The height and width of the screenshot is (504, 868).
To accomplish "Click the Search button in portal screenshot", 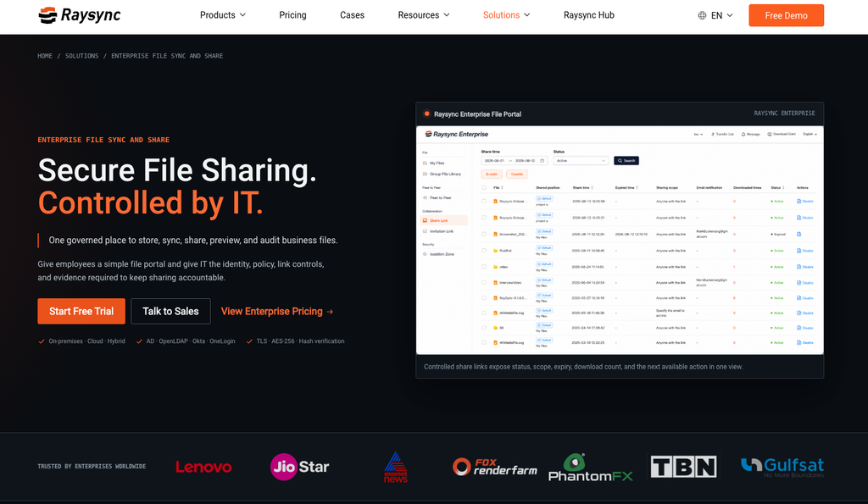I will [x=626, y=160].
